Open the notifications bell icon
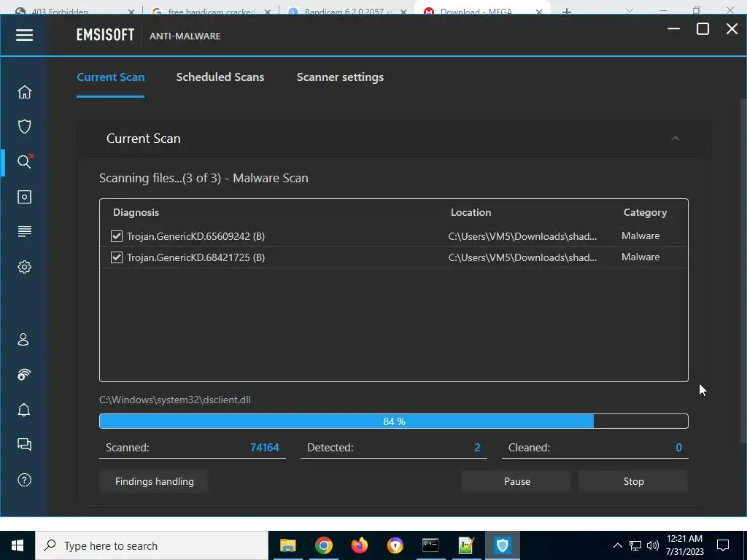 click(24, 410)
